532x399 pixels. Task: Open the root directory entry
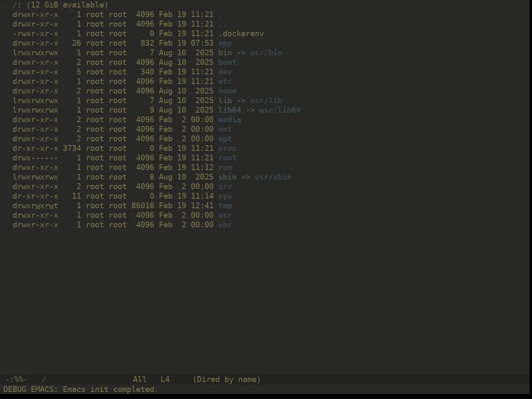click(227, 158)
